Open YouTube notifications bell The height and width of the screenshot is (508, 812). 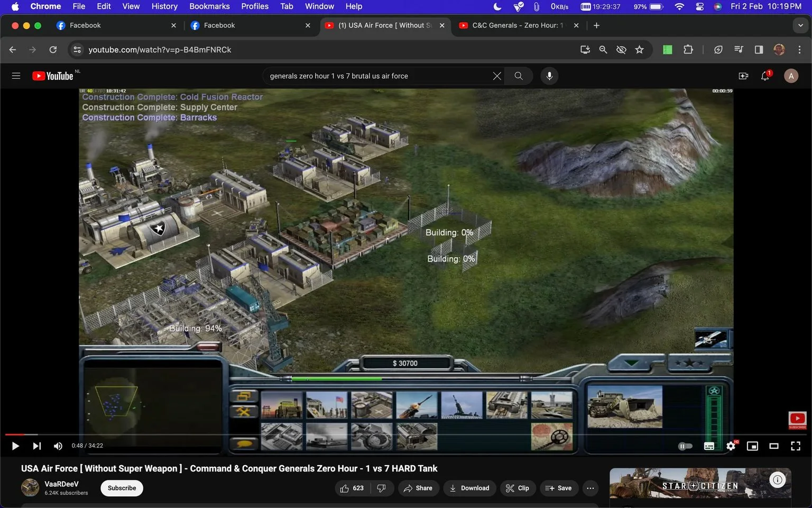click(765, 76)
